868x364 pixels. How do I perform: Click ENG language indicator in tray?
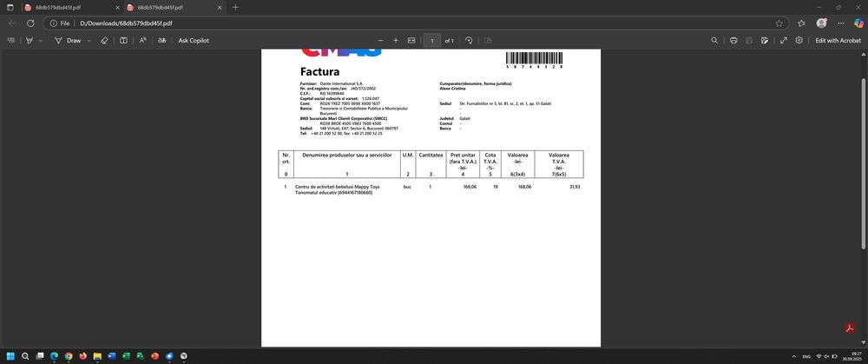[x=806, y=356]
